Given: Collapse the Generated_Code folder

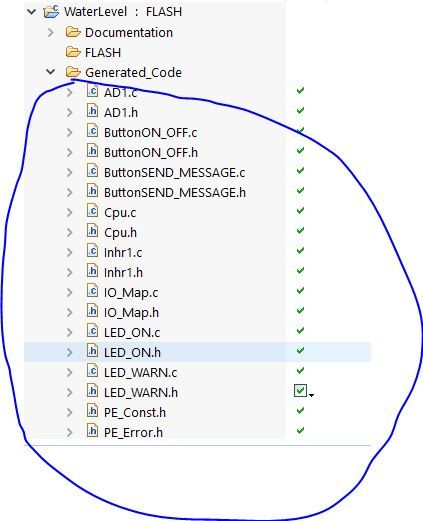Looking at the screenshot, I should pos(50,72).
